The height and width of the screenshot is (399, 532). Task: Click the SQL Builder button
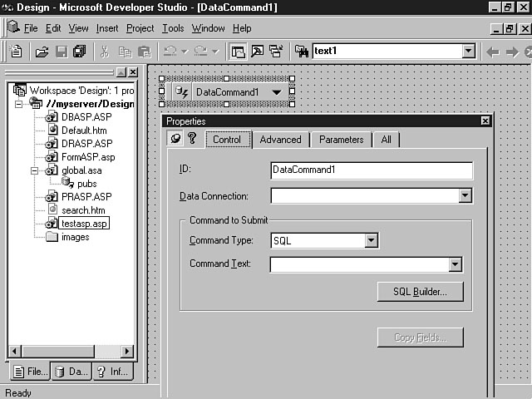click(x=420, y=292)
